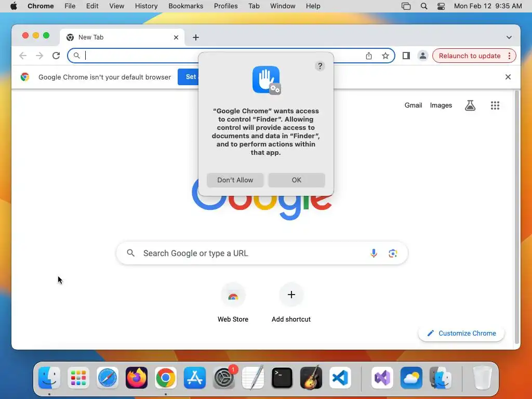Launch Safari from the Dock
The width and height of the screenshot is (532, 399).
click(108, 378)
